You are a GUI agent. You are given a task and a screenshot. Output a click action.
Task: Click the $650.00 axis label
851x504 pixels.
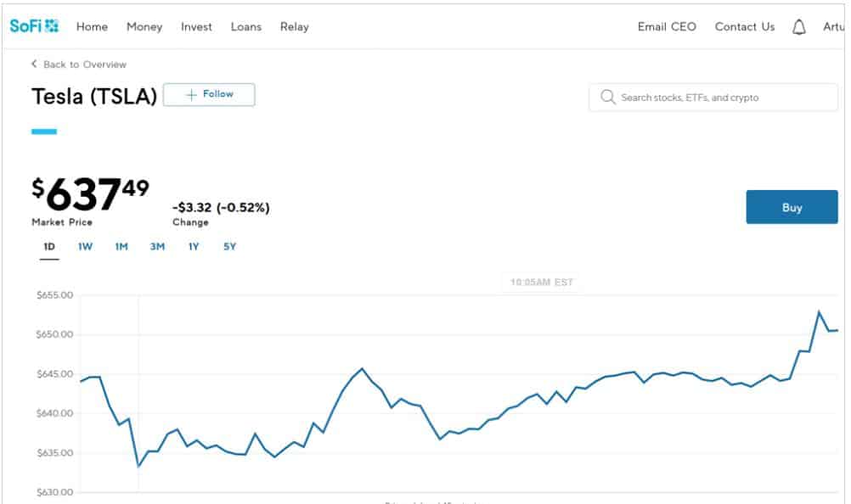(55, 334)
